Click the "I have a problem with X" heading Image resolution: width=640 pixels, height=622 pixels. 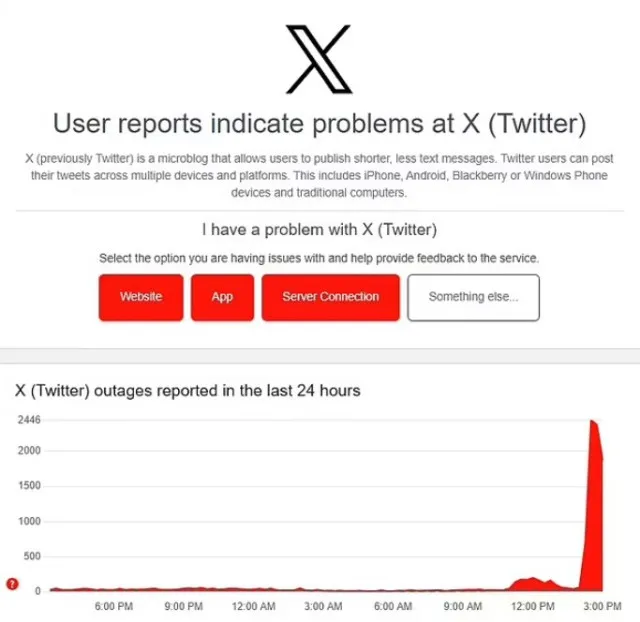coord(320,230)
